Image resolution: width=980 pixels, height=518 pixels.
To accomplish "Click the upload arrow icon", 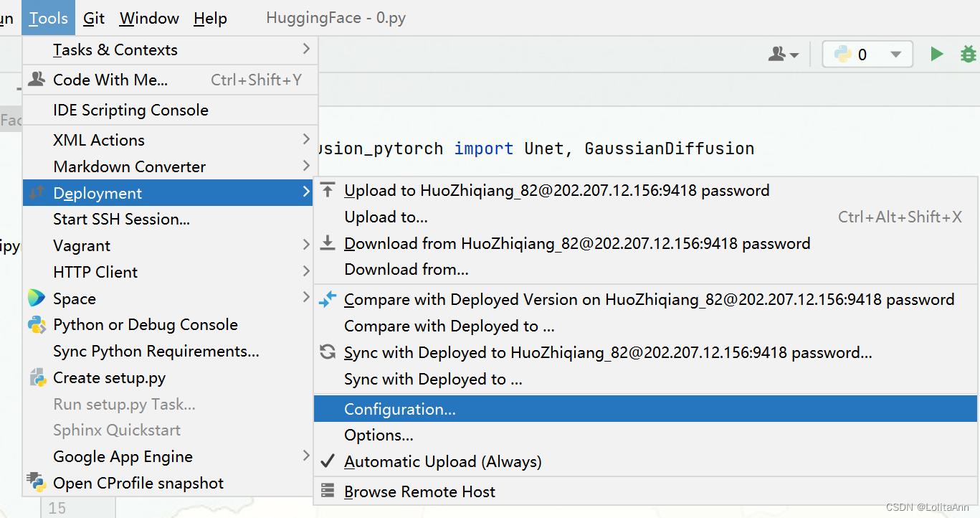I will (x=328, y=189).
